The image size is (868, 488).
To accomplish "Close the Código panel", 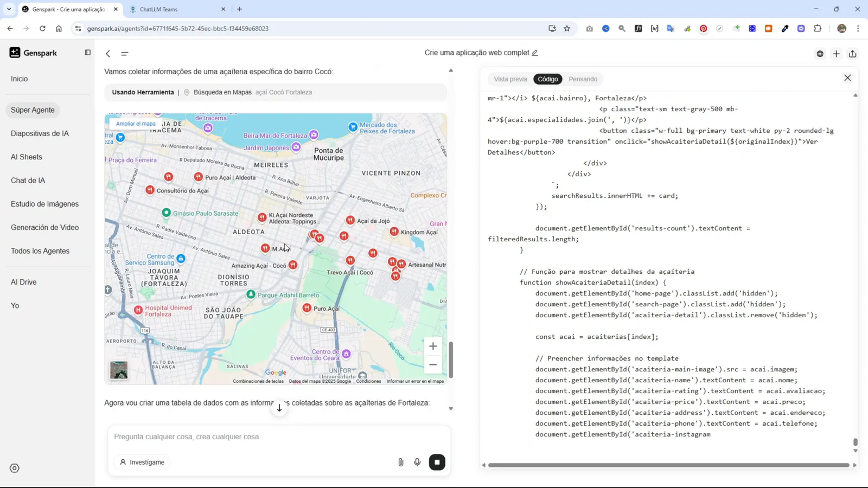I will click(847, 78).
